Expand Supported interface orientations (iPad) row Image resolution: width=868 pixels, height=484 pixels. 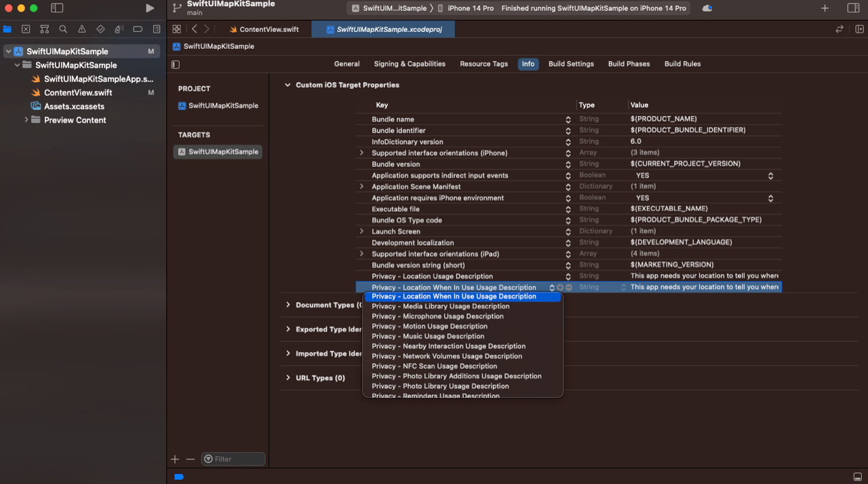(361, 254)
